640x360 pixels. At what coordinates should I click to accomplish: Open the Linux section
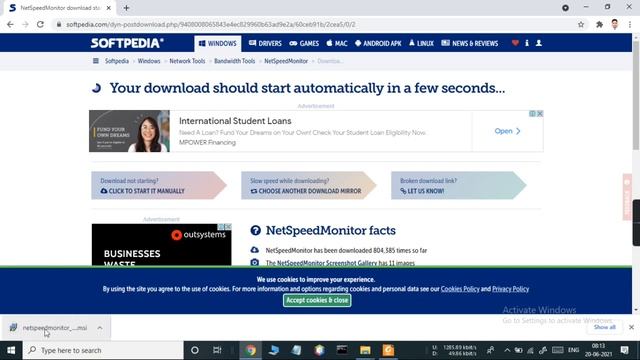point(421,43)
